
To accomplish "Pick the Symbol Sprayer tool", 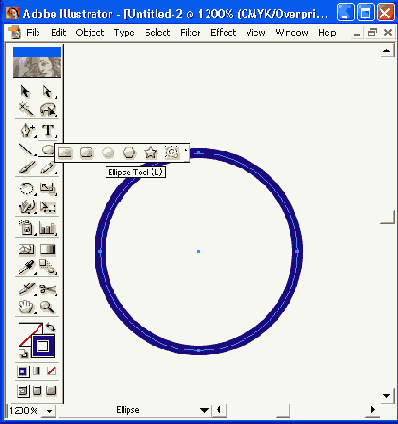I will pos(27,228).
